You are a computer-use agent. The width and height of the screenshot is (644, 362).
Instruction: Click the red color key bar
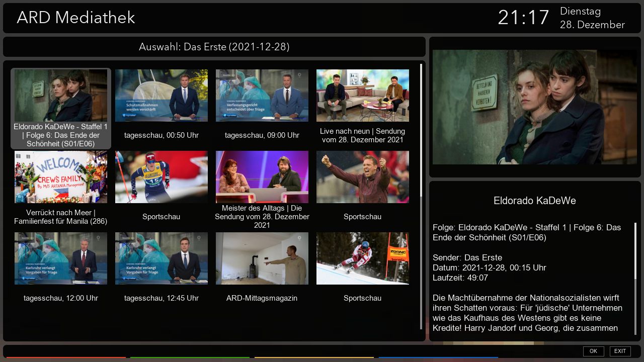coord(66,357)
